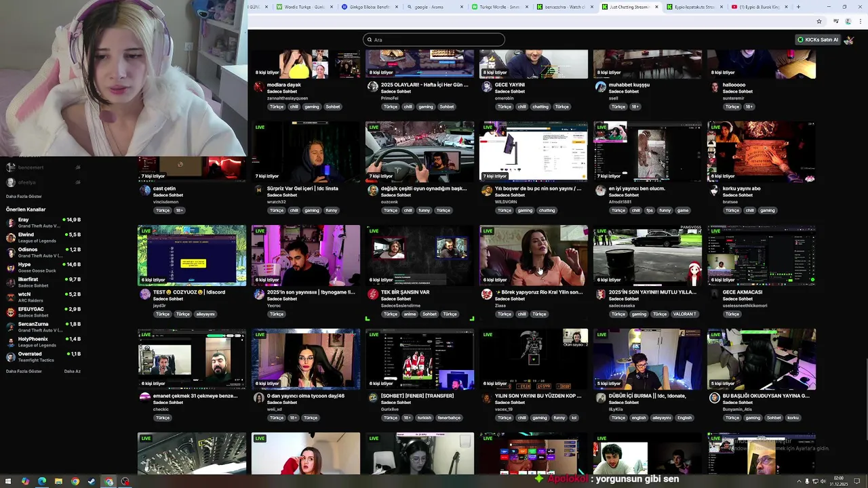Open streamer avatar for 'BU BAŞLIĞI OKUDUYSAN' stream
This screenshot has width=868, height=488.
[714, 398]
